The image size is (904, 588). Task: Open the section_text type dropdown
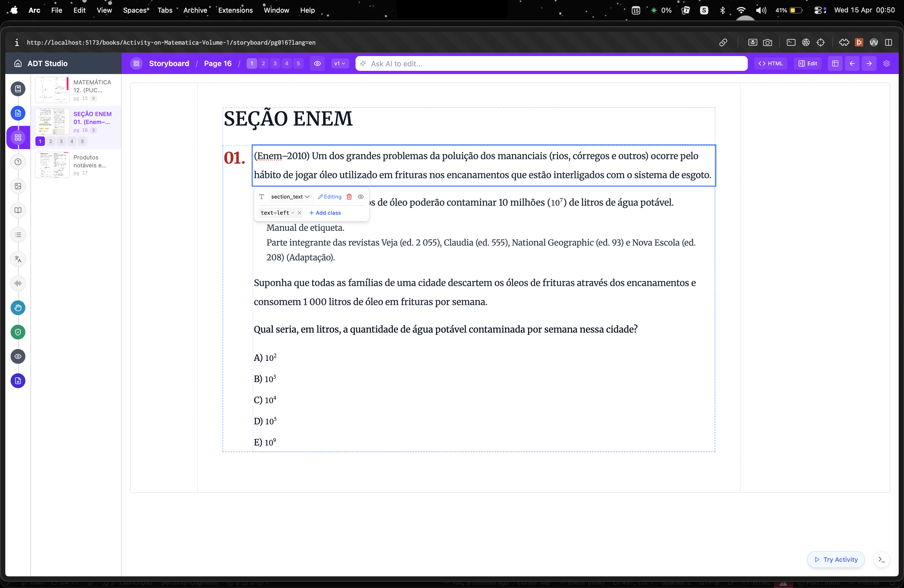tap(290, 197)
